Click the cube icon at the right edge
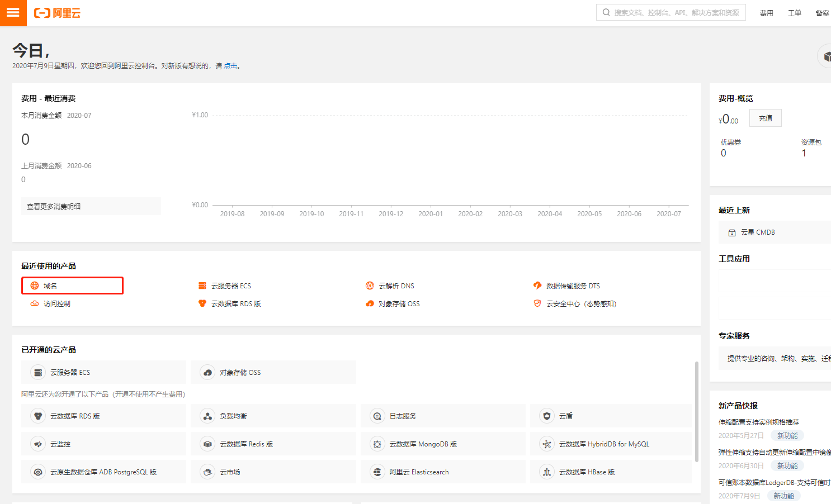 825,56
